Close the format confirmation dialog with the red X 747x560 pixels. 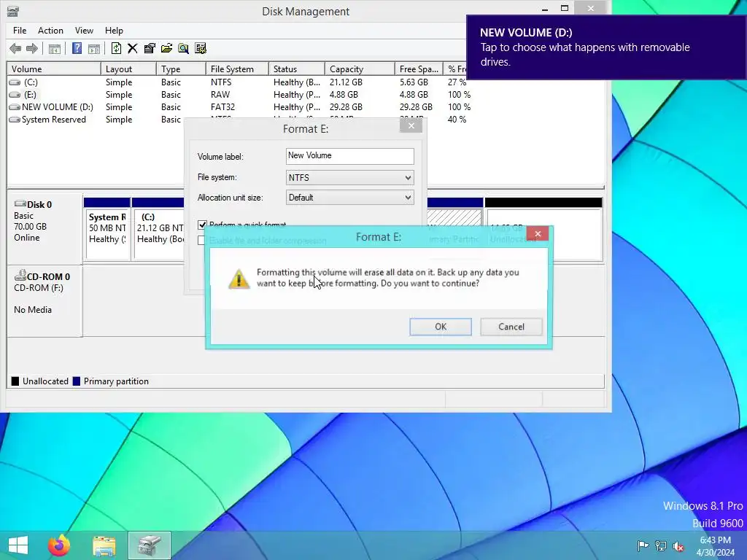pyautogui.click(x=538, y=233)
